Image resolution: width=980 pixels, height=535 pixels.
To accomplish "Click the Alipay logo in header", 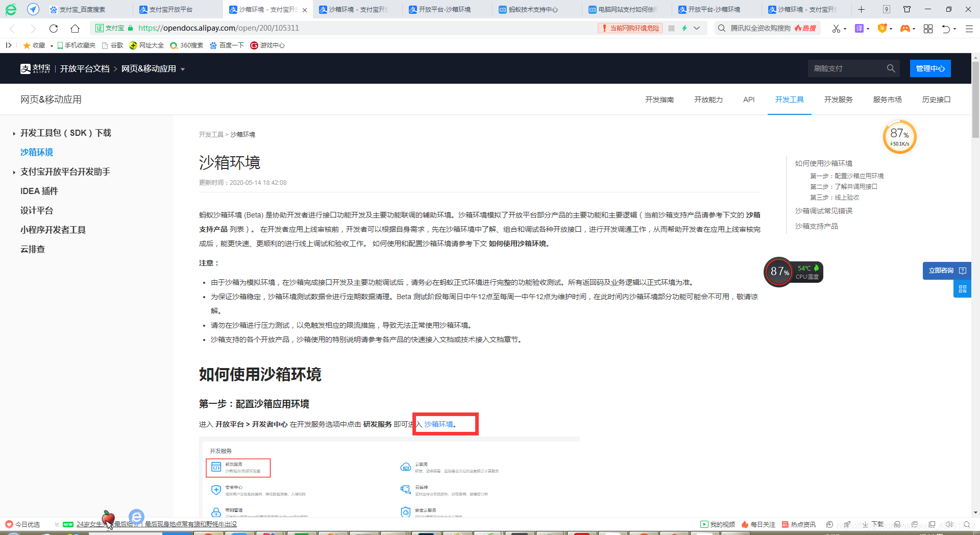I will (x=35, y=68).
